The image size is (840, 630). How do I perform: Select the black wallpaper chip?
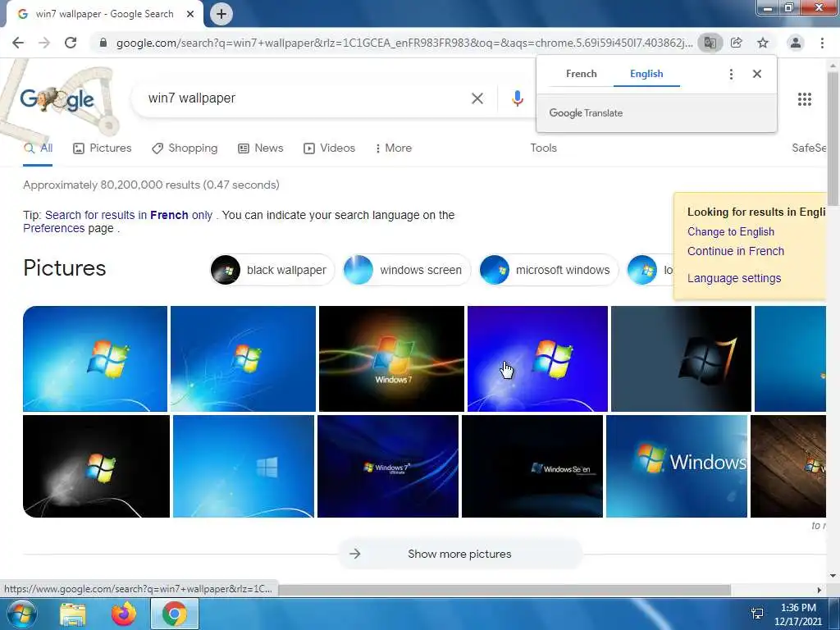(272, 270)
